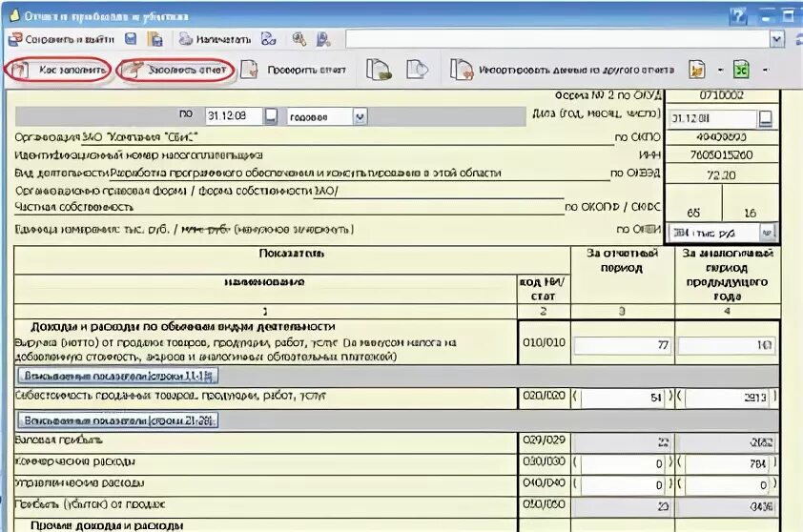
Task: Click the orange document icon in second toolbar
Action: tap(697, 70)
